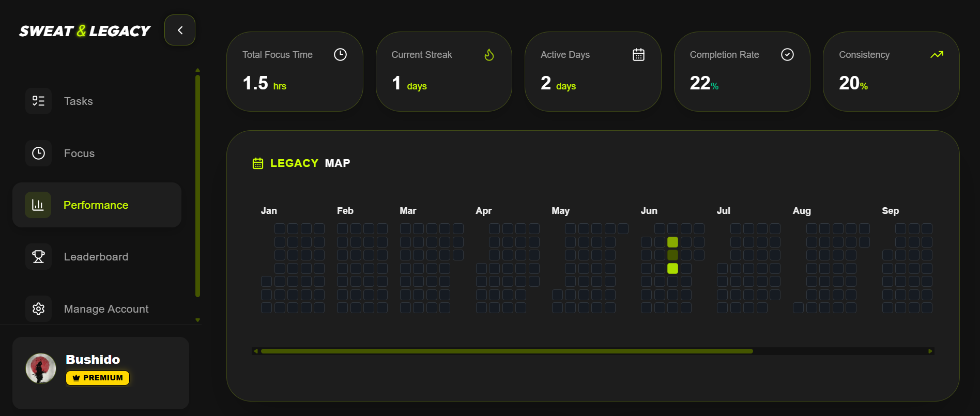
Task: Click the Total Focus Time label
Action: pyautogui.click(x=278, y=54)
